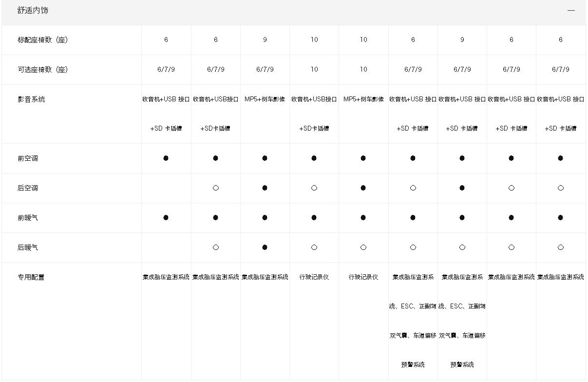Click the 后空调 row label
This screenshot has width=588, height=382.
click(28, 188)
